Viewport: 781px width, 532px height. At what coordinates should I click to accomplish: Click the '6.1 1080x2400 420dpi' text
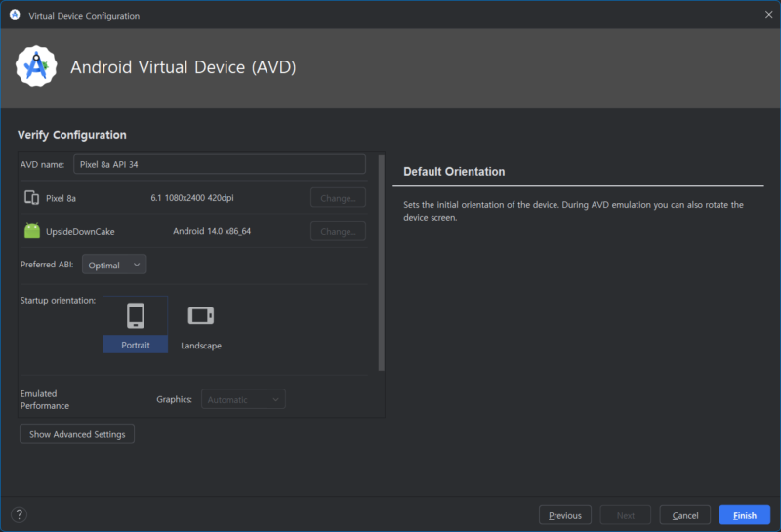[x=192, y=198]
